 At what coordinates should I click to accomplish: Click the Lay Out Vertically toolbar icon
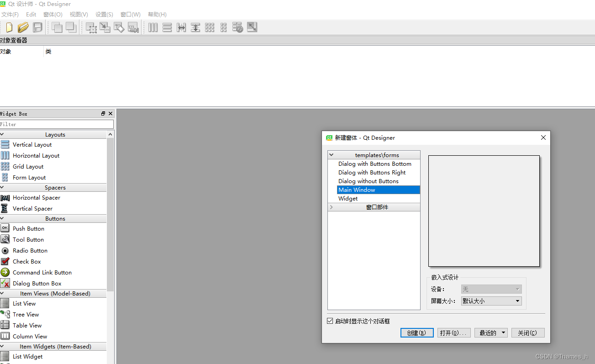click(x=167, y=27)
